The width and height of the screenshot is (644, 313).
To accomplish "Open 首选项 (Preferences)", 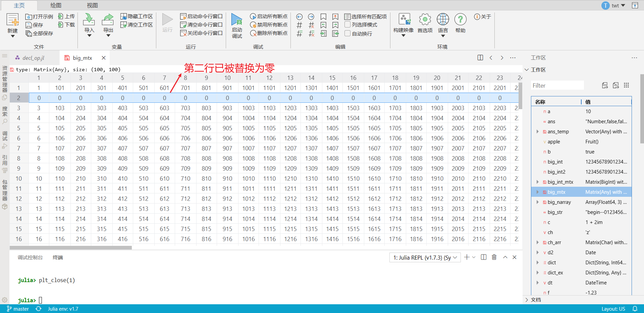I will (425, 23).
